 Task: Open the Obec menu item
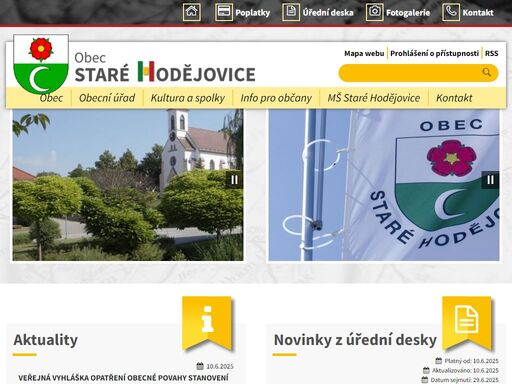51,98
